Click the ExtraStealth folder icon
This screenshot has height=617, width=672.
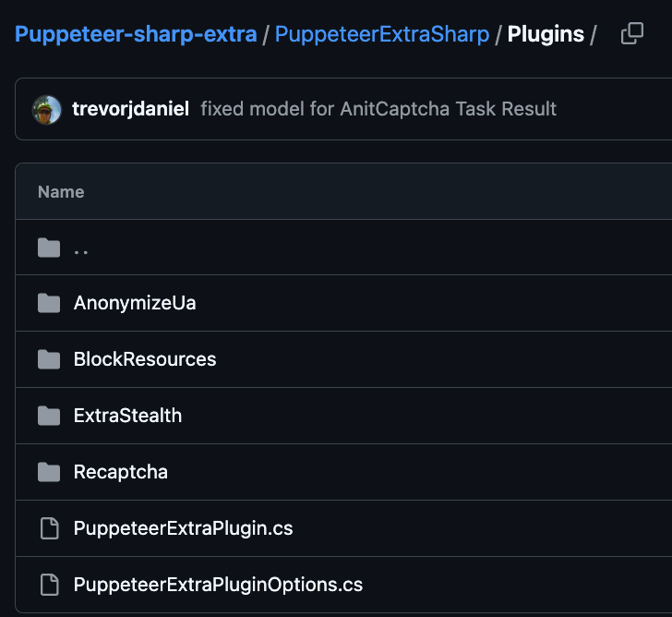coord(49,416)
